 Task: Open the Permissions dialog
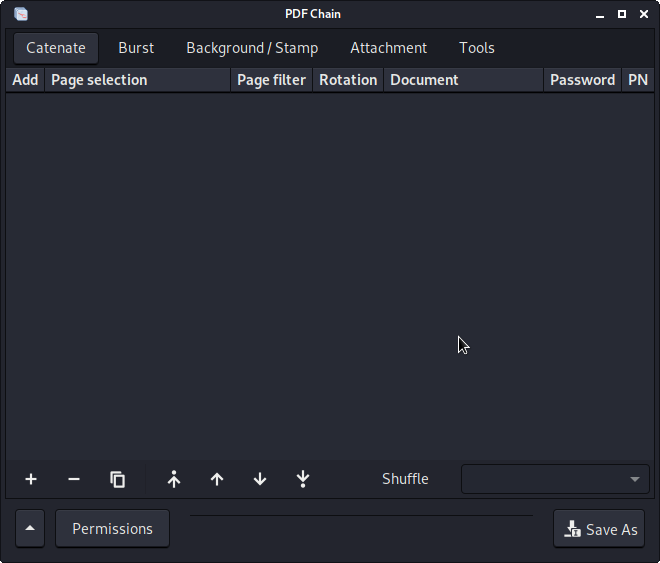click(112, 528)
